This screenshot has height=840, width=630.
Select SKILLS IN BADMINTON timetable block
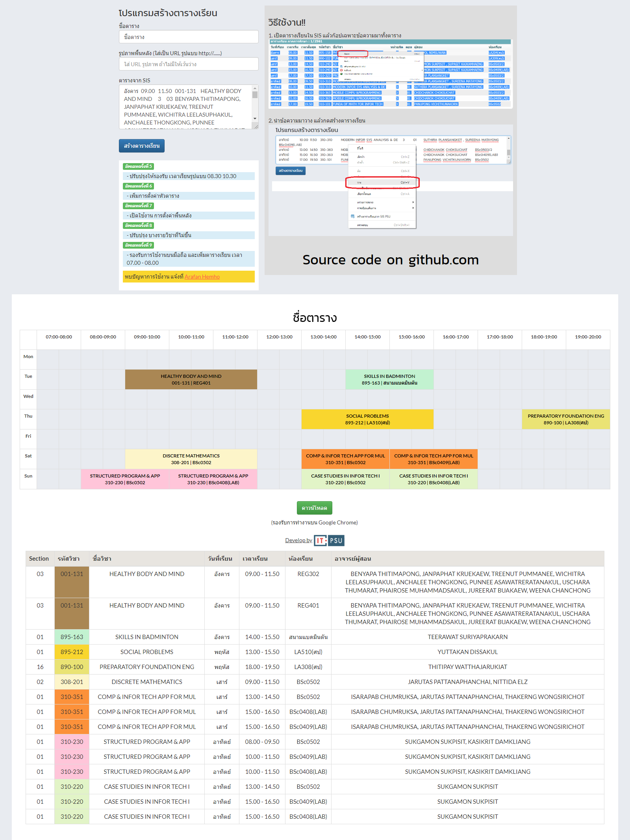[x=389, y=379]
